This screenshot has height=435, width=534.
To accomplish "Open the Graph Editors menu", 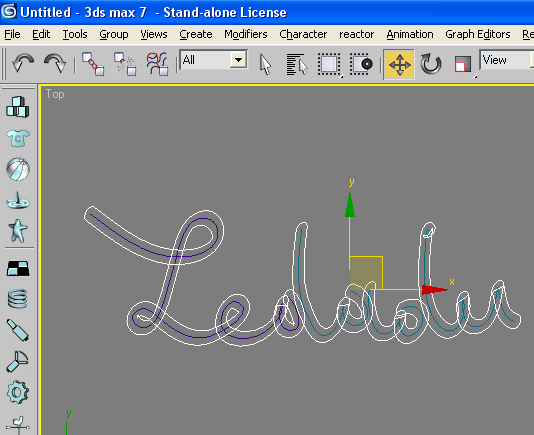I will (477, 34).
